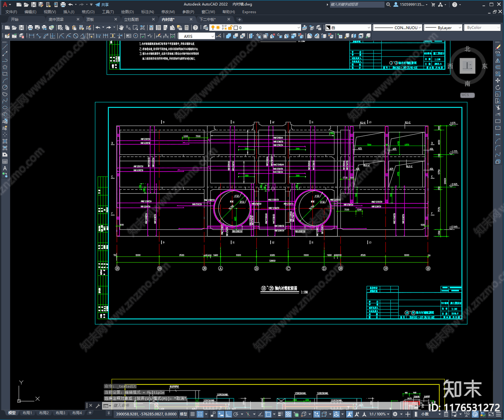Select the Aligned dimension tool

tap(39, 36)
